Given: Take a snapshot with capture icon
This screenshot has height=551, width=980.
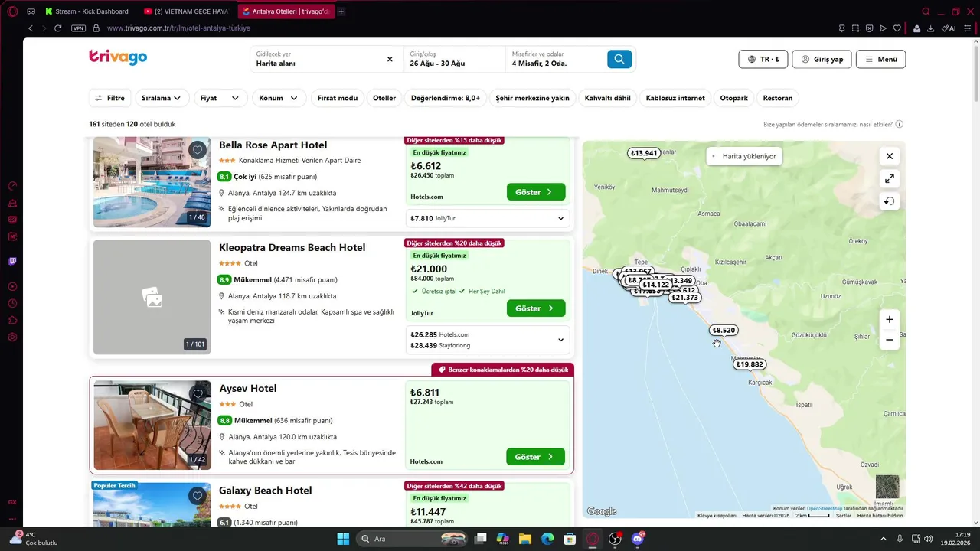Looking at the screenshot, I should 855,28.
